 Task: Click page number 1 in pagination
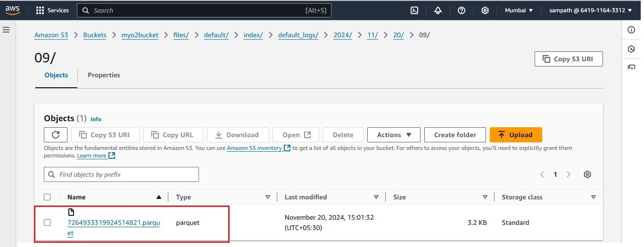click(555, 174)
